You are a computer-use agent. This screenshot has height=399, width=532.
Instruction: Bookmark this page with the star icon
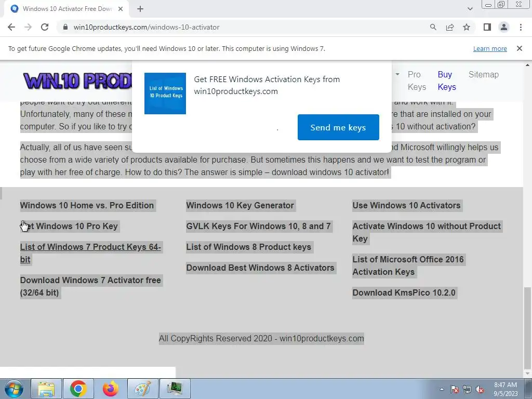(467, 27)
